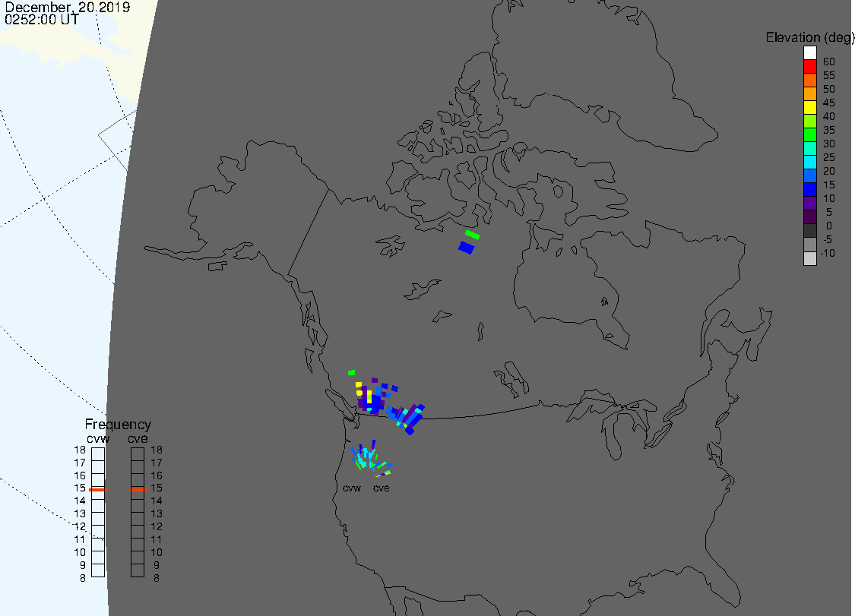
Task: Click the light gray swatch beside -10
Action: click(x=809, y=258)
